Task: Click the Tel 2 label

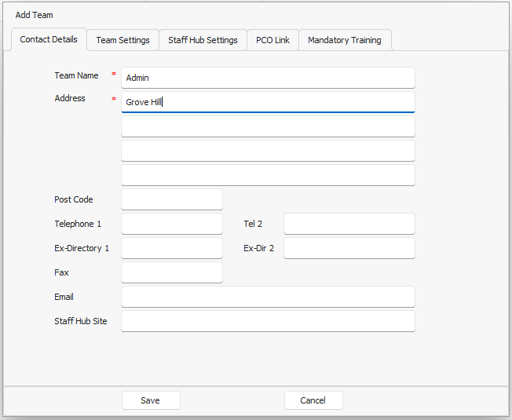Action: click(x=253, y=224)
